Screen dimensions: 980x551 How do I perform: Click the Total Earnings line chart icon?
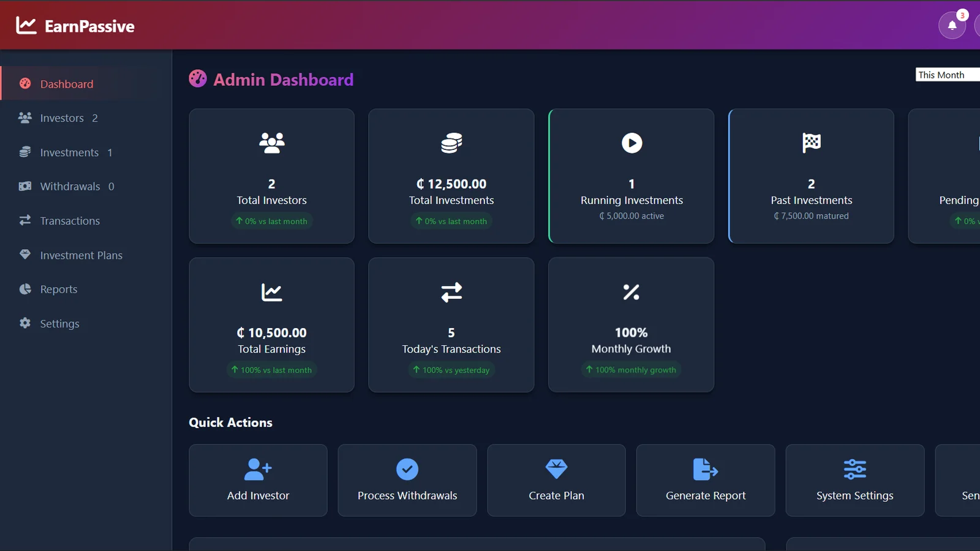[x=272, y=292]
